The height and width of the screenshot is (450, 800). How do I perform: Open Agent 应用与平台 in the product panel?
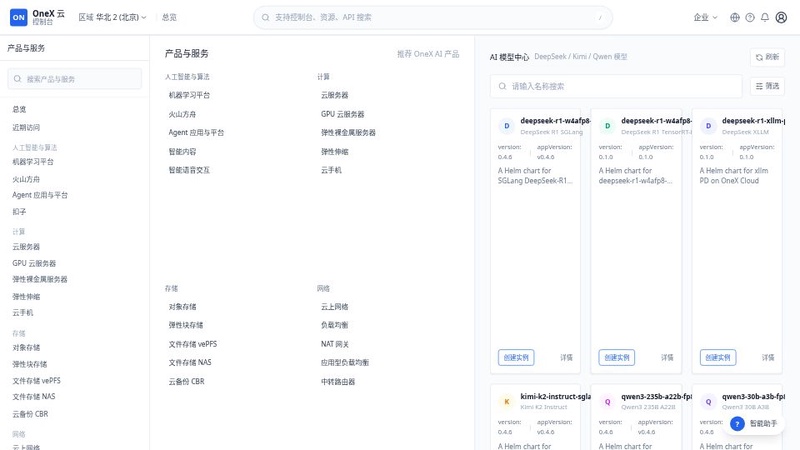click(196, 133)
